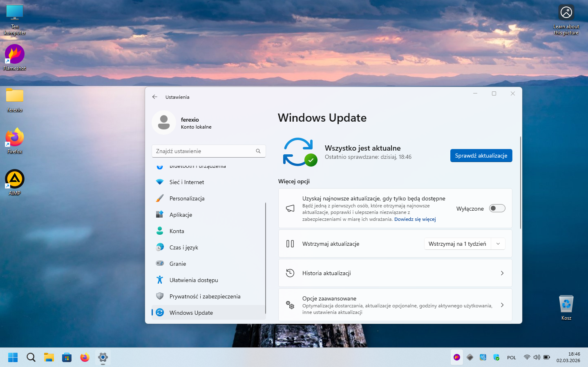The height and width of the screenshot is (367, 588).
Task: Select Prywatność i zabezpieczenia in sidebar
Action: (205, 296)
